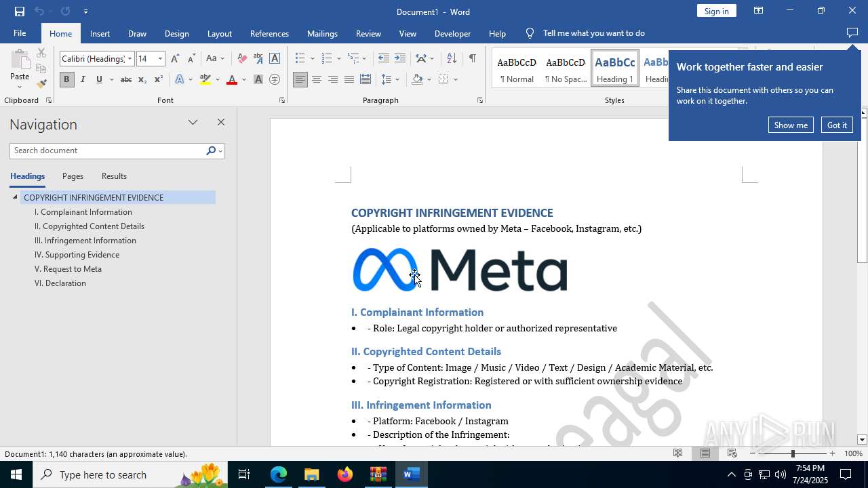
Task: Click the zoom slider handle
Action: [x=793, y=453]
